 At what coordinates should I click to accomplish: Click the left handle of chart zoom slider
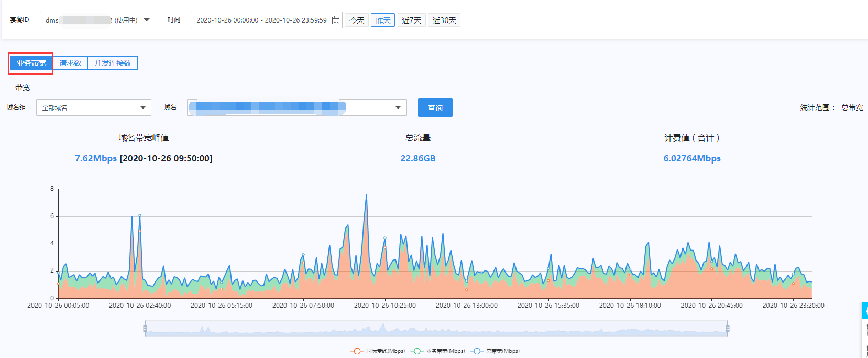coord(145,329)
